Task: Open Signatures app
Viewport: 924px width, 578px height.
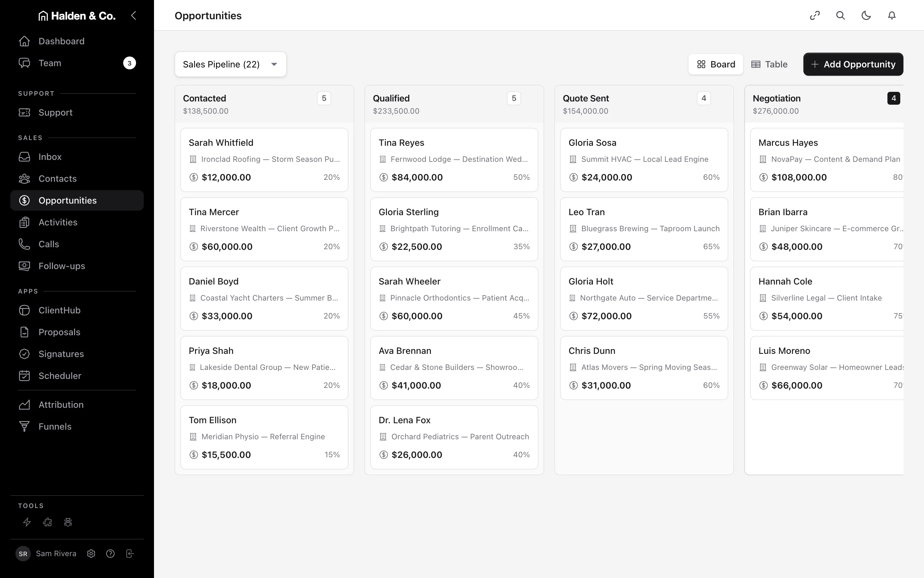Action: click(x=77, y=354)
